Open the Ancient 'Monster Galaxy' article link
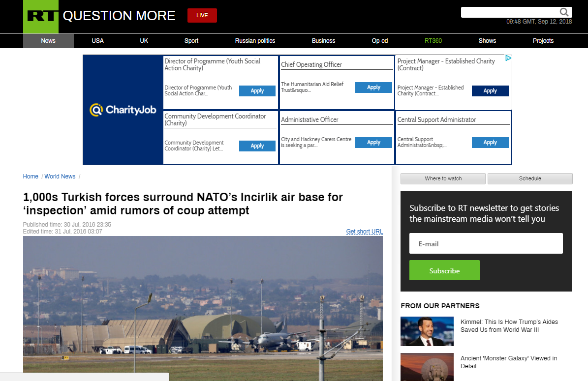This screenshot has height=381, width=588. [x=509, y=362]
